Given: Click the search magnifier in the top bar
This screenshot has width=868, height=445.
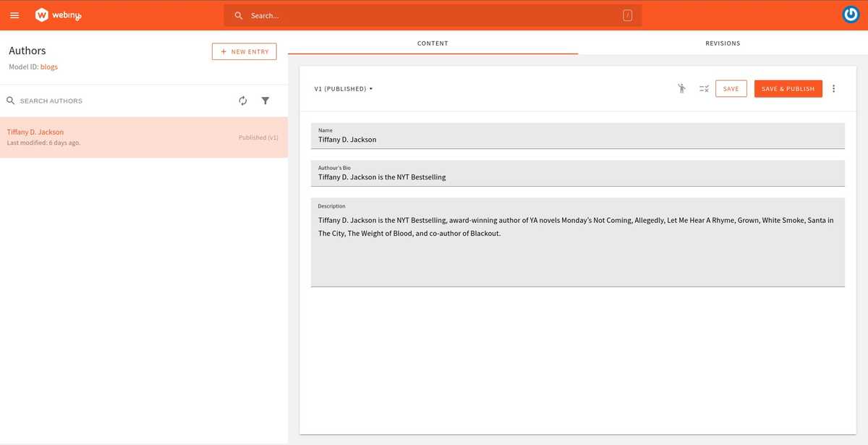Looking at the screenshot, I should click(238, 14).
